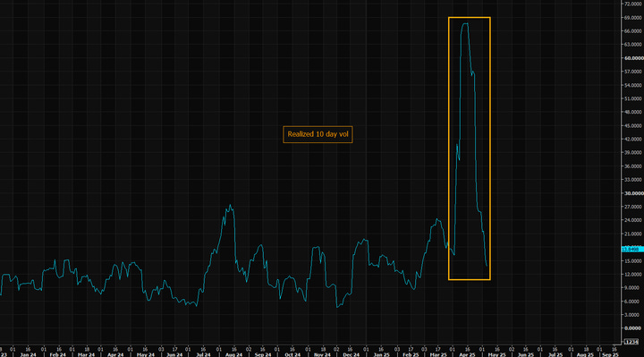Click the Mar 25 month label
The image size is (644, 357).
tap(438, 354)
